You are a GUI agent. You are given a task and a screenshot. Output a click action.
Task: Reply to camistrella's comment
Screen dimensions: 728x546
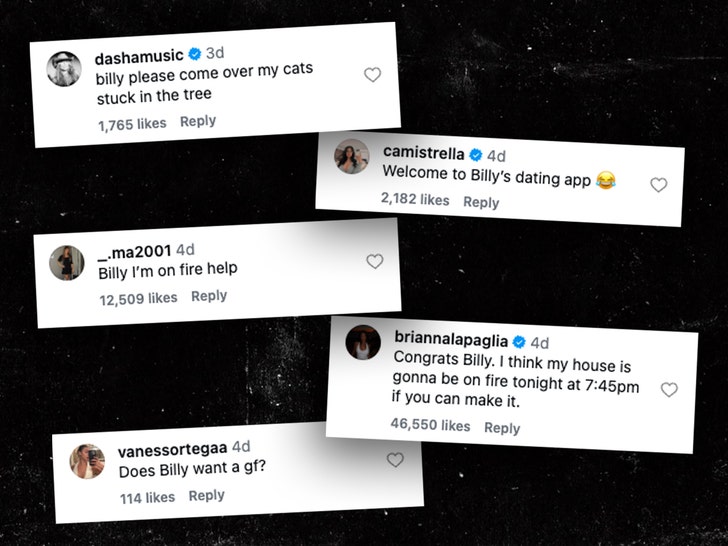pos(481,202)
